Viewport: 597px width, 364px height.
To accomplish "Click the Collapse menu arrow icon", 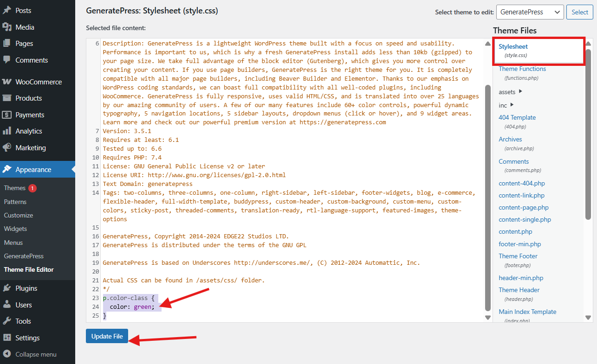I will tap(7, 354).
